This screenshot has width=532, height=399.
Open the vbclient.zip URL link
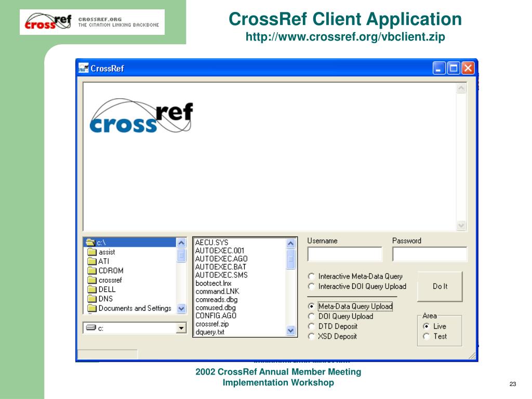tap(345, 37)
